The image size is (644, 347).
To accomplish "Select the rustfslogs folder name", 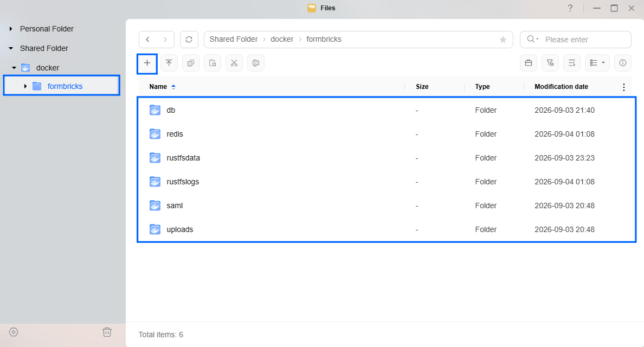I will pos(183,182).
